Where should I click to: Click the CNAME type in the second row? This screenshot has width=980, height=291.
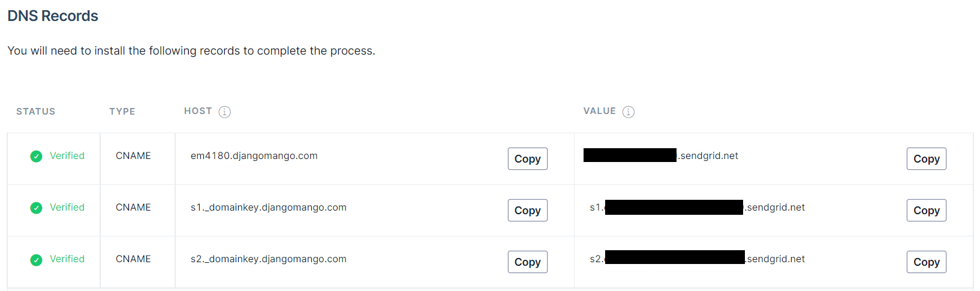133,208
